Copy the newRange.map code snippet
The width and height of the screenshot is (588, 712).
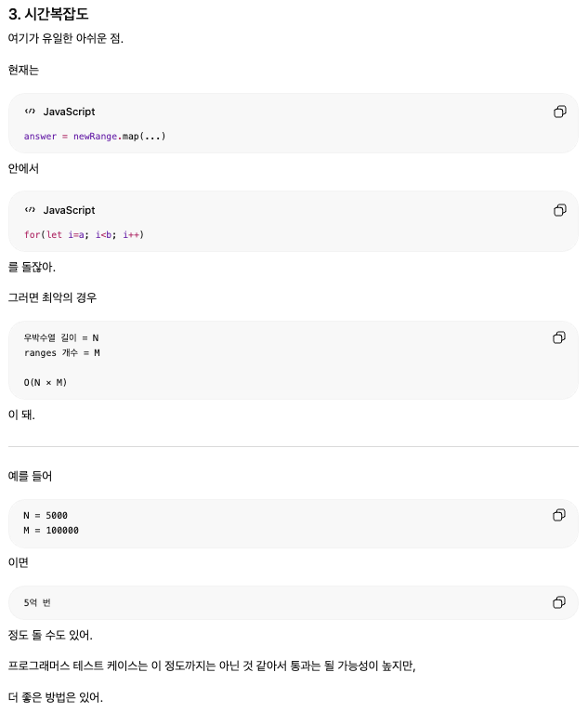point(560,112)
